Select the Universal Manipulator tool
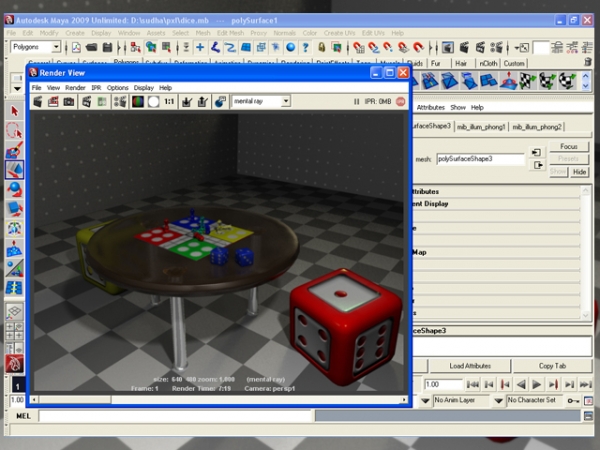 pyautogui.click(x=15, y=229)
